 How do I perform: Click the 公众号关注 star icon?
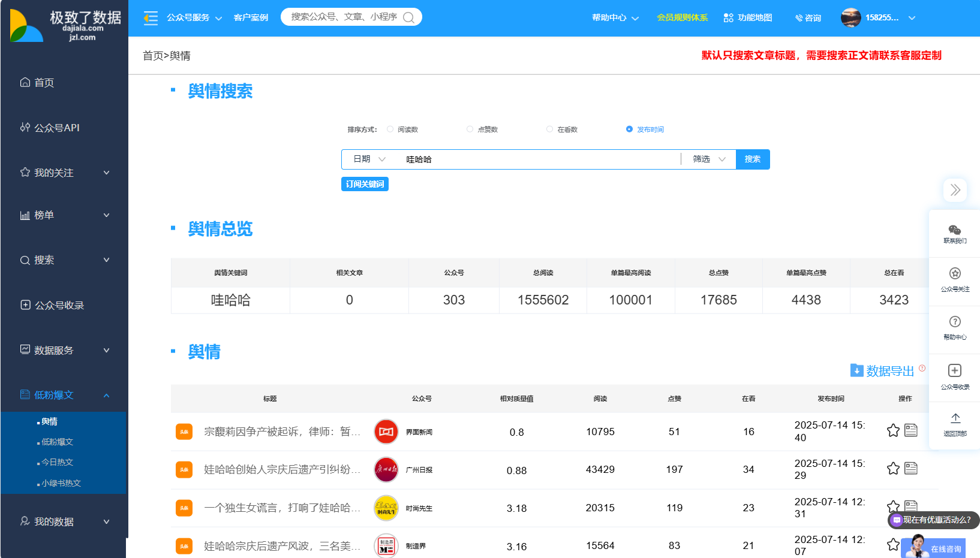click(955, 273)
